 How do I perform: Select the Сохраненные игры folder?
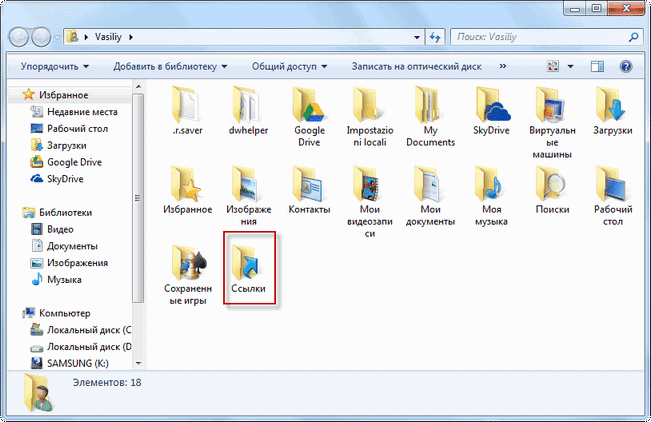[x=187, y=275]
